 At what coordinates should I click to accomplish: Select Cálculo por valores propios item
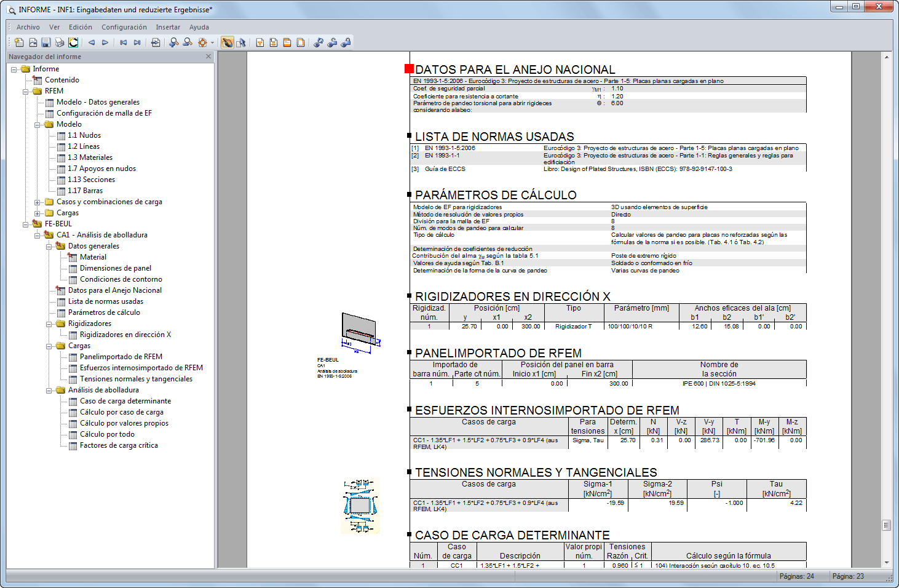[124, 423]
